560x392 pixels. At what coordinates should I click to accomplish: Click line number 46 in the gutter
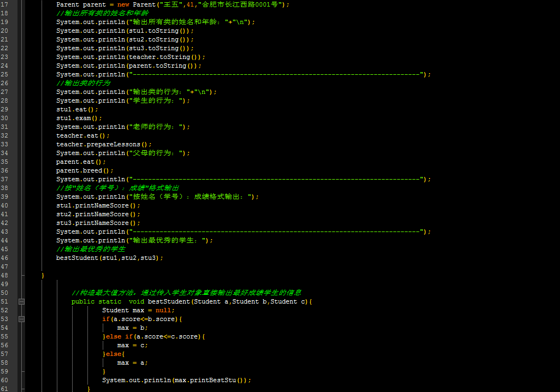pos(4,258)
